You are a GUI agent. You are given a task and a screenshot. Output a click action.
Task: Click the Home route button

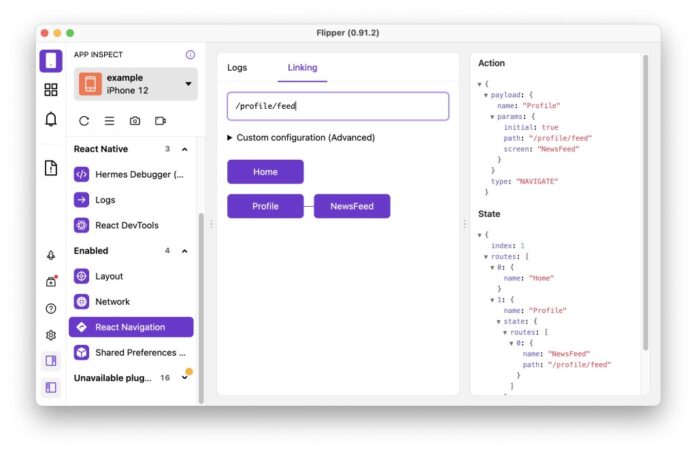click(x=265, y=172)
